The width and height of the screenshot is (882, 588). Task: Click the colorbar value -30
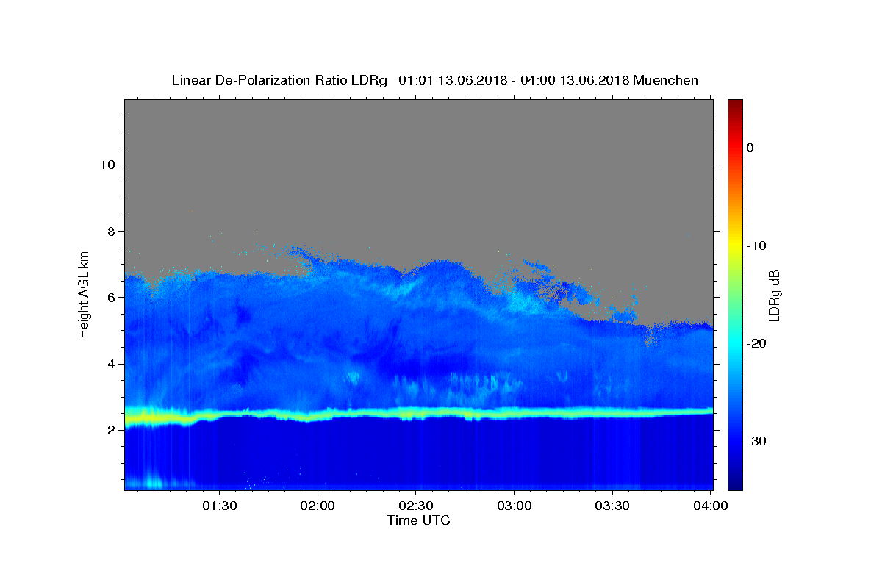(x=757, y=441)
